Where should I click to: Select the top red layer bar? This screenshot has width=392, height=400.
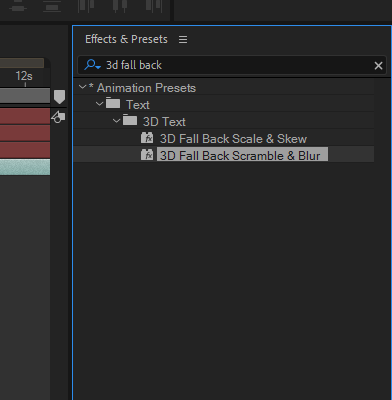[x=25, y=116]
